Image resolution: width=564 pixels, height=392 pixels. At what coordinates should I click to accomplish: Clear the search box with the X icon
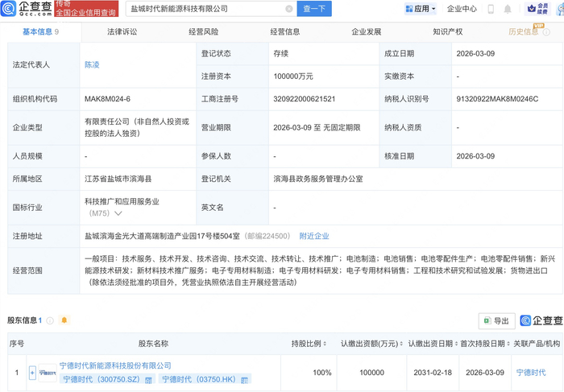289,9
